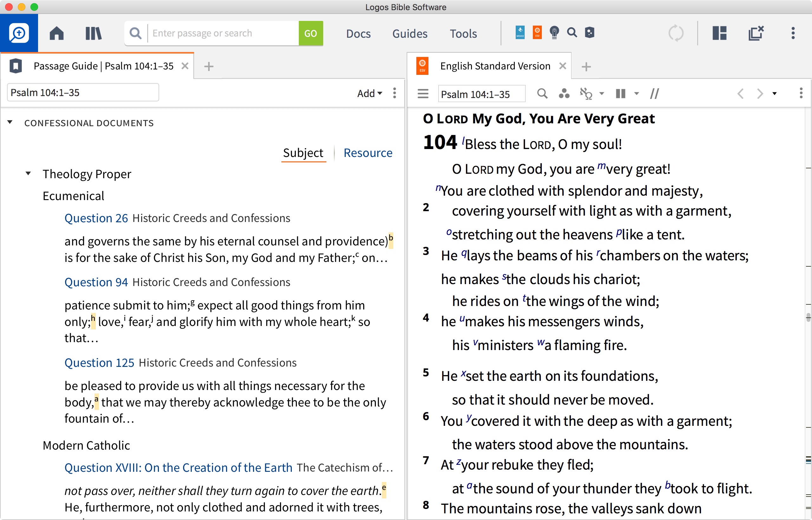Toggle the interlinear icon in the ESV toolbar

586,94
